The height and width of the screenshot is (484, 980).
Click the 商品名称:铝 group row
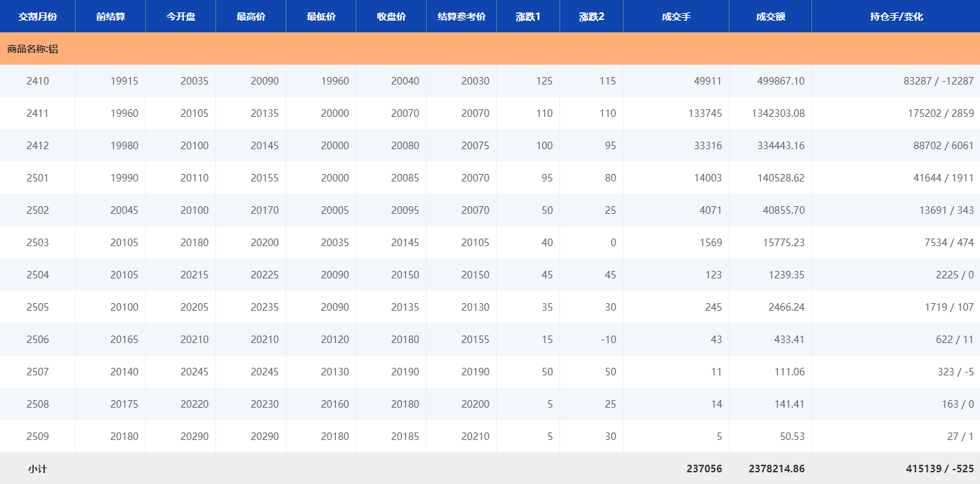click(32, 49)
